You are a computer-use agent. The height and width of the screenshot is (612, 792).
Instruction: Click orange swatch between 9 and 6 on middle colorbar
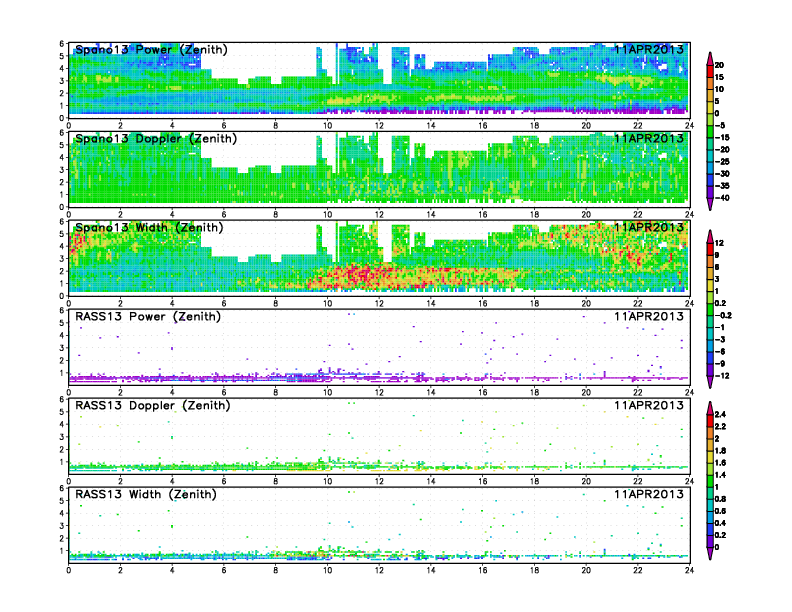710,262
